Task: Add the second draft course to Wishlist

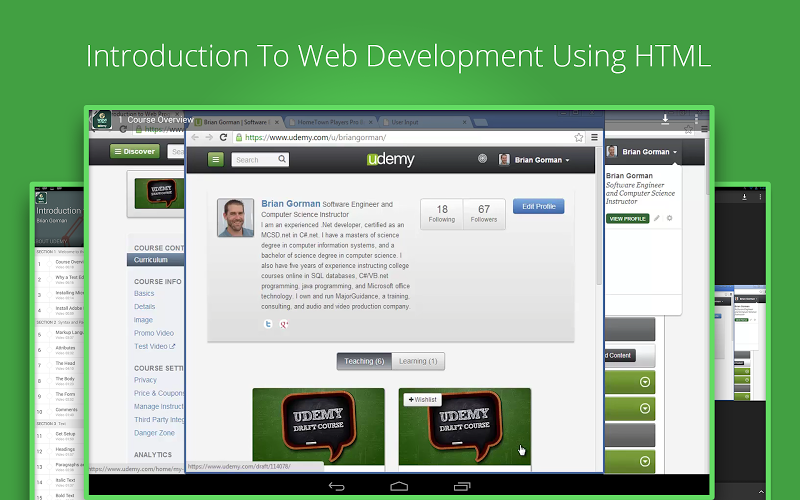Action: (422, 399)
